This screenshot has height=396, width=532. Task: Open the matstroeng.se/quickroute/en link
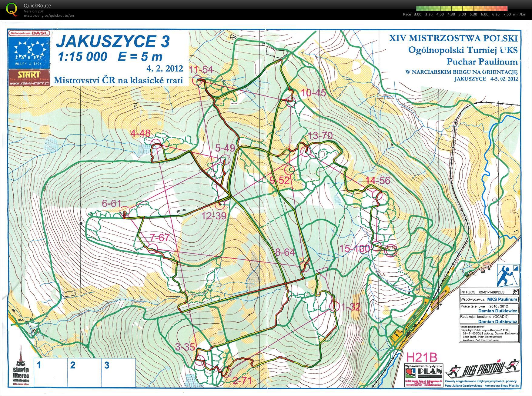pyautogui.click(x=49, y=15)
